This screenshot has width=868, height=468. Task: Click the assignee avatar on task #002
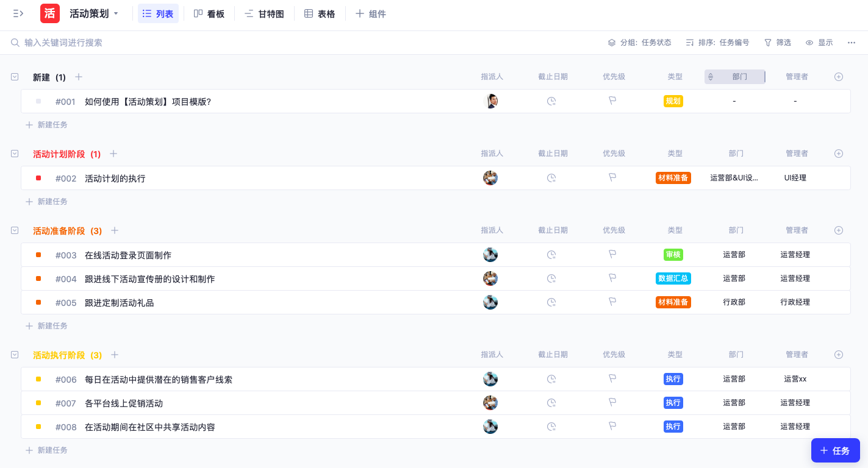tap(490, 177)
